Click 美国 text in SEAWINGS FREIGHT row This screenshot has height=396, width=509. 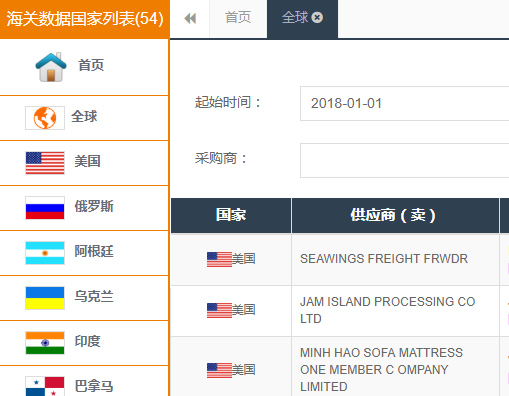tap(244, 259)
